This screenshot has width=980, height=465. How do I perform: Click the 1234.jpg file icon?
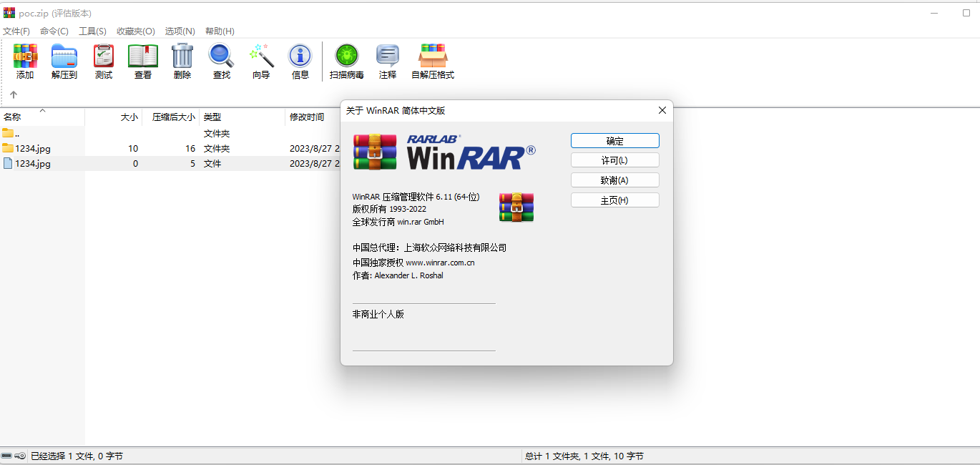coord(8,163)
